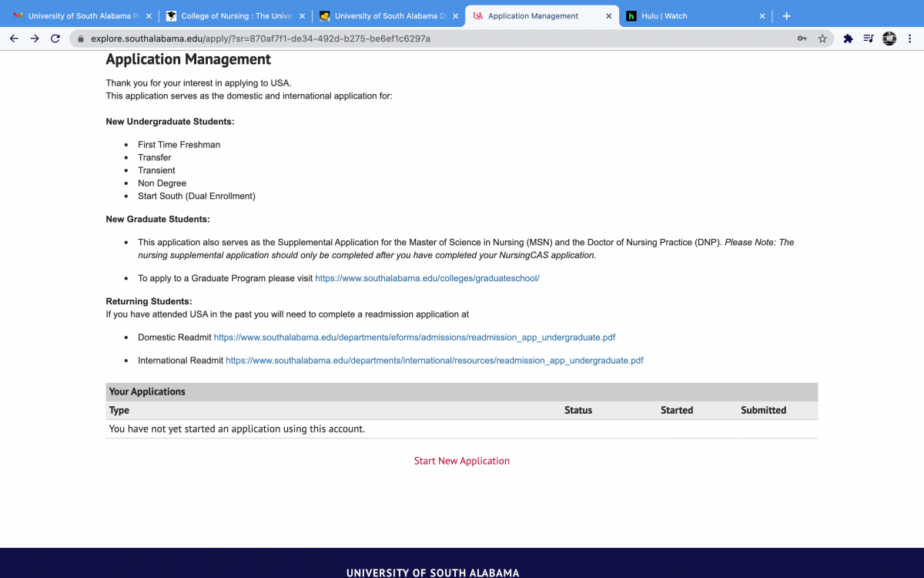Viewport: 924px width, 578px height.
Task: Open the media control playlist icon
Action: 869,39
